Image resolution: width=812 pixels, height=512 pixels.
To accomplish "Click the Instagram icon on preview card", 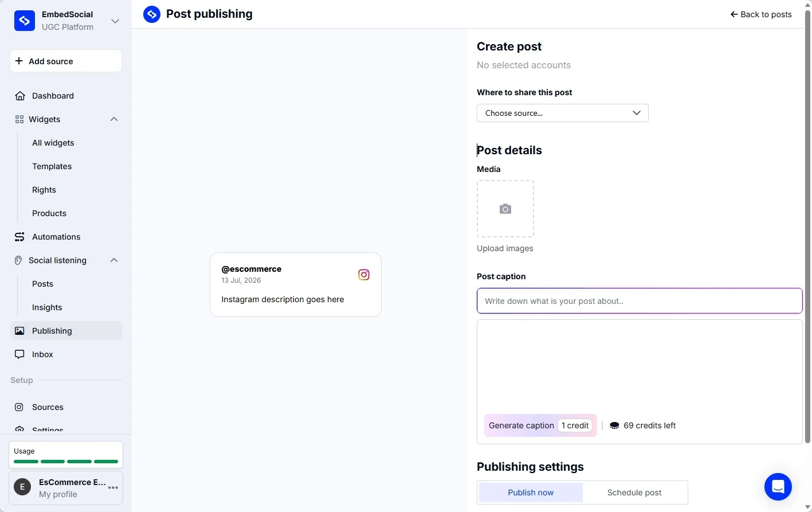I will [364, 275].
